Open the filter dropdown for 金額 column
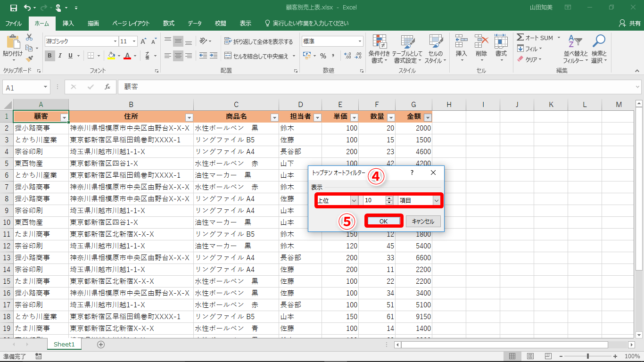The image size is (644, 362). coord(428,117)
